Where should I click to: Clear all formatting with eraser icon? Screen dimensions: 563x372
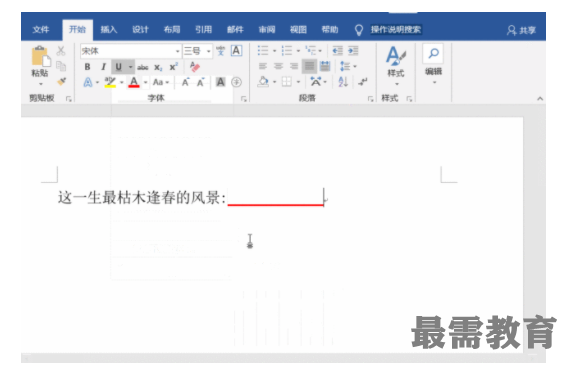coord(195,67)
